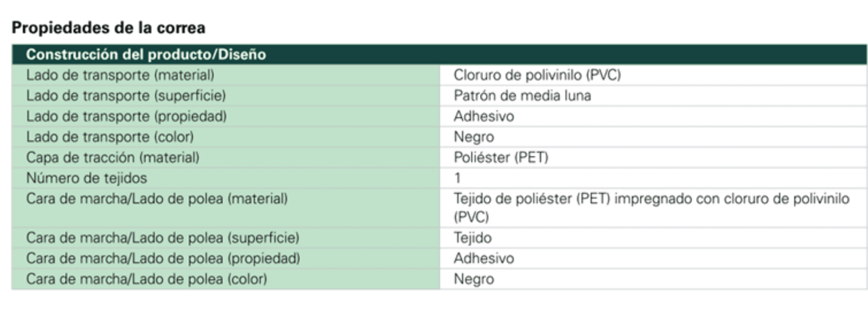Screen dimensions: 868x310
Task: Select the "Patrón de media luna" value
Action: (x=522, y=95)
